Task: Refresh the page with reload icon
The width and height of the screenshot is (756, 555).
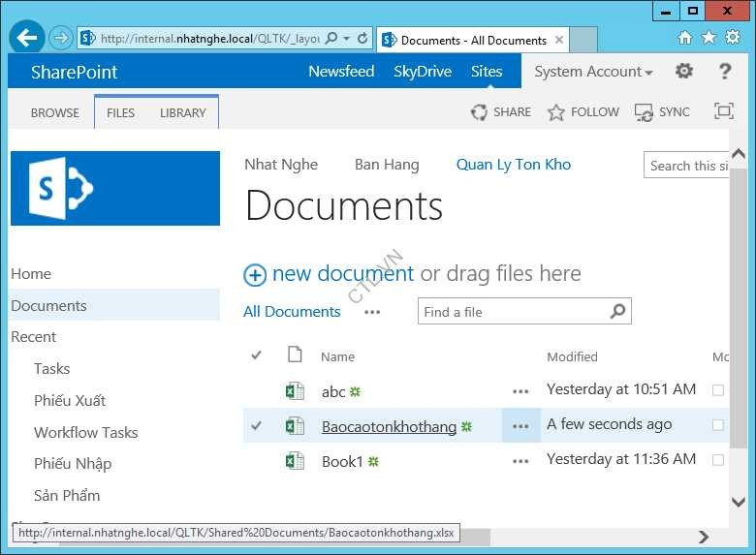Action: click(x=363, y=38)
